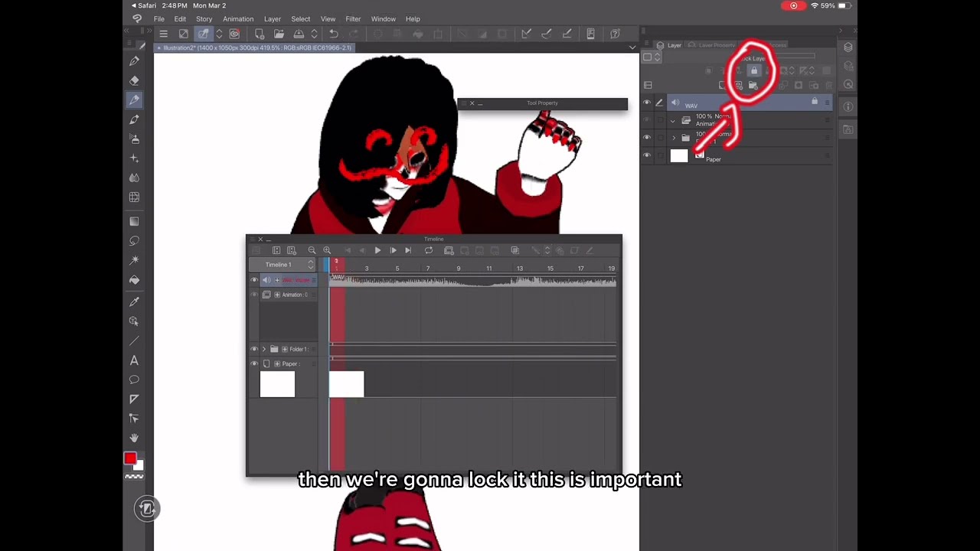This screenshot has height=551, width=980.
Task: Switch to the Layer Property tab
Action: [x=711, y=45]
